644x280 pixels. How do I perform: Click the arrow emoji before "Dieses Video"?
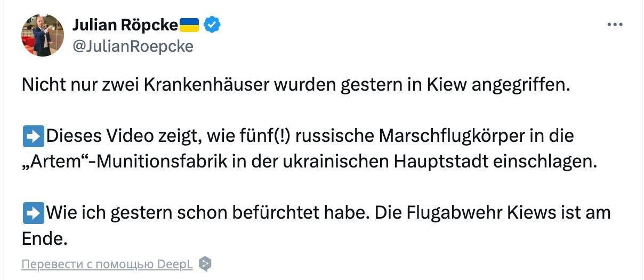[x=33, y=137]
